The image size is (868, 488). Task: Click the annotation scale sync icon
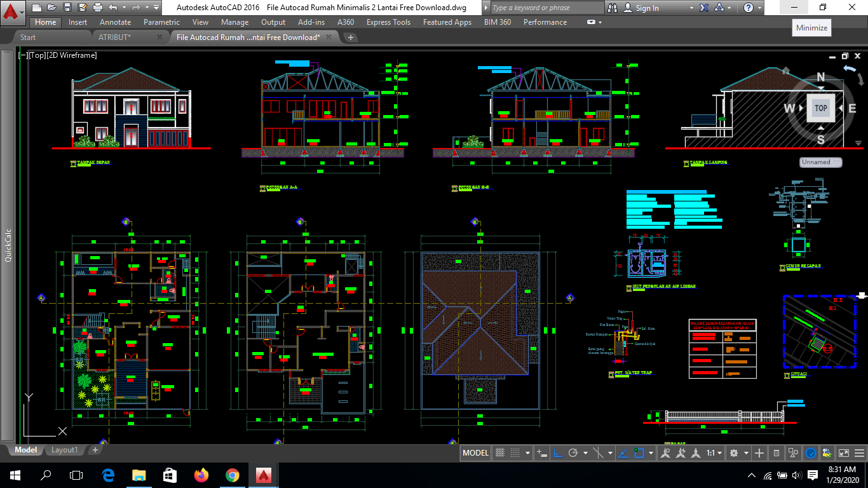pyautogui.click(x=696, y=453)
